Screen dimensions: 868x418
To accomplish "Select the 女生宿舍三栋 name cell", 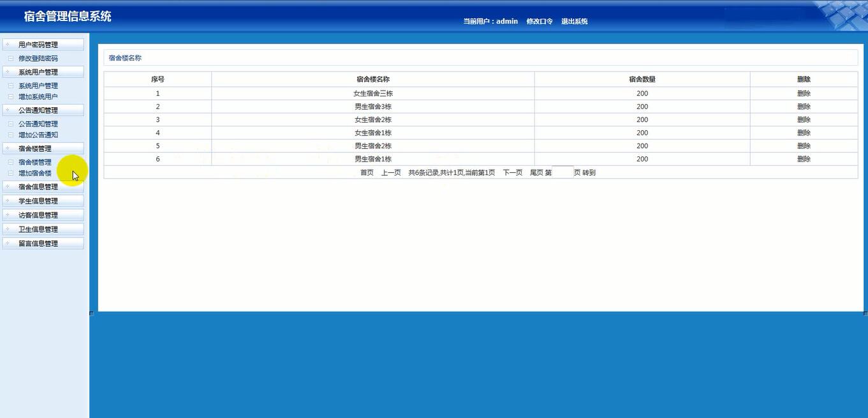I will (373, 93).
